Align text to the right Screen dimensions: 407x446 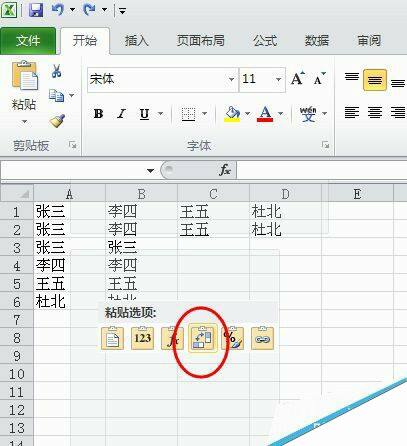pyautogui.click(x=398, y=113)
